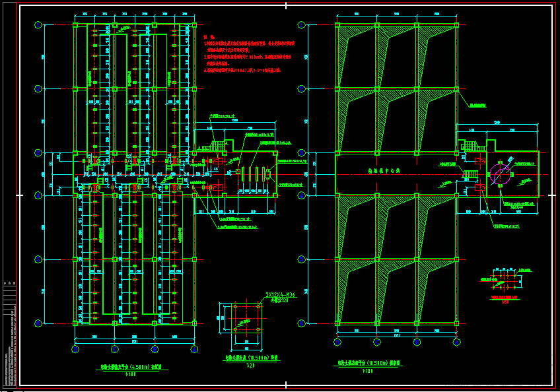Click the centerline text inside the 11.500m plan corridor
Image resolution: width=560 pixels, height=392 pixels.
[x=384, y=171]
